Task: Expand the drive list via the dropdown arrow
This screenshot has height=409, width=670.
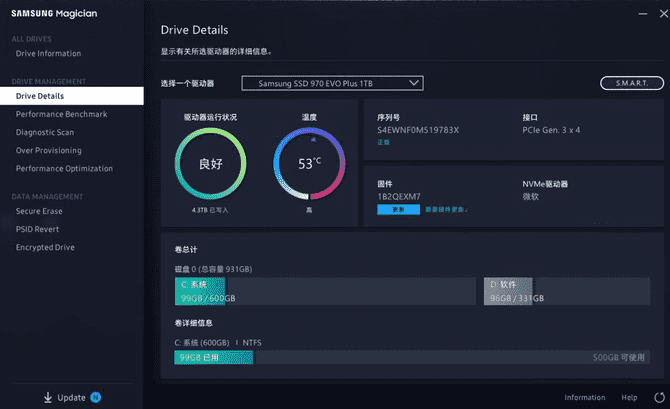Action: click(414, 83)
